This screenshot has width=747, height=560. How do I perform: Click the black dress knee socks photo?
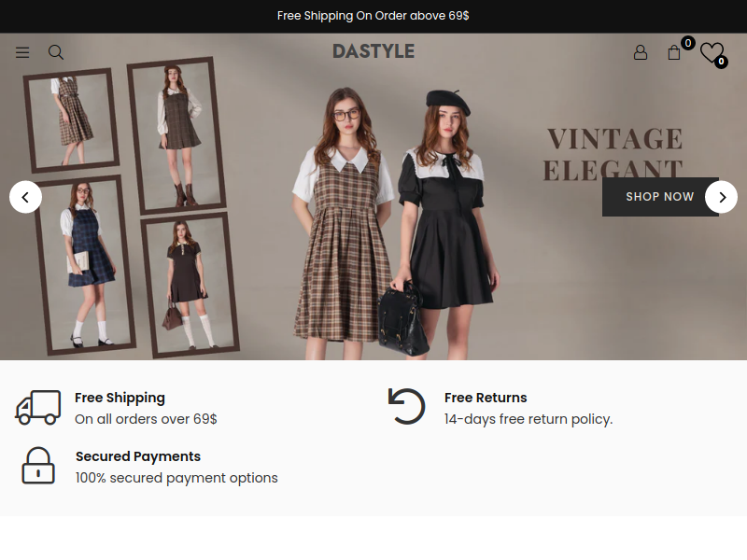190,285
